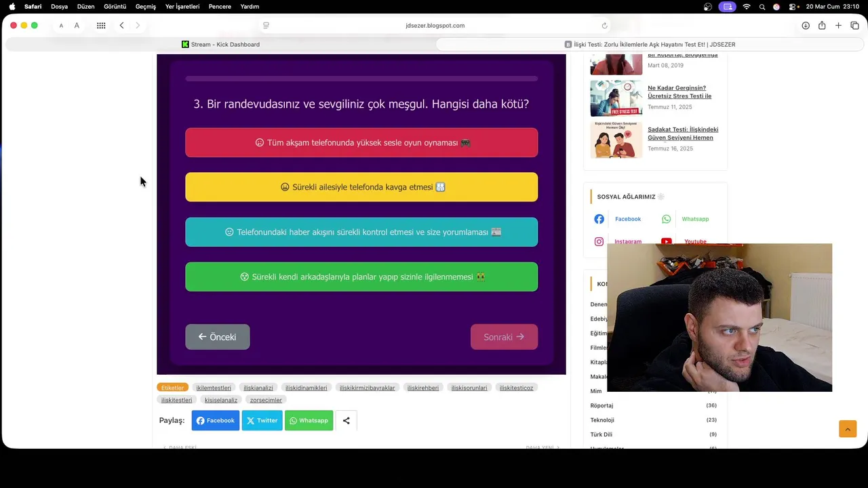Screen dimensions: 868x488
Task: Open Sadakat Testi post link
Action: 683,134
